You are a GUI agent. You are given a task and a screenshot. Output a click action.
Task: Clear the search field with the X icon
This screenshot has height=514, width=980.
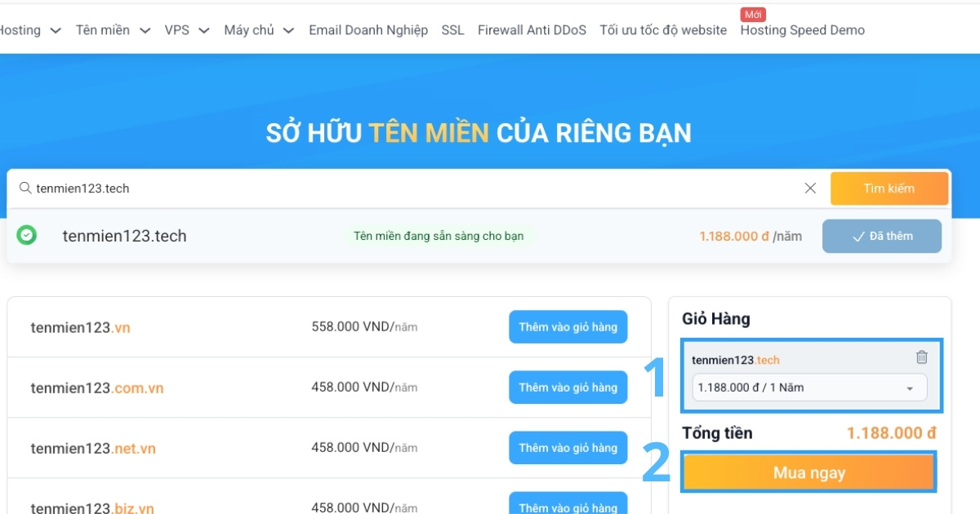(x=810, y=188)
